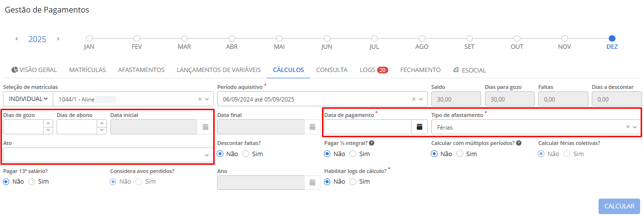Select Sim for Pagar 13º salário

tap(32, 182)
